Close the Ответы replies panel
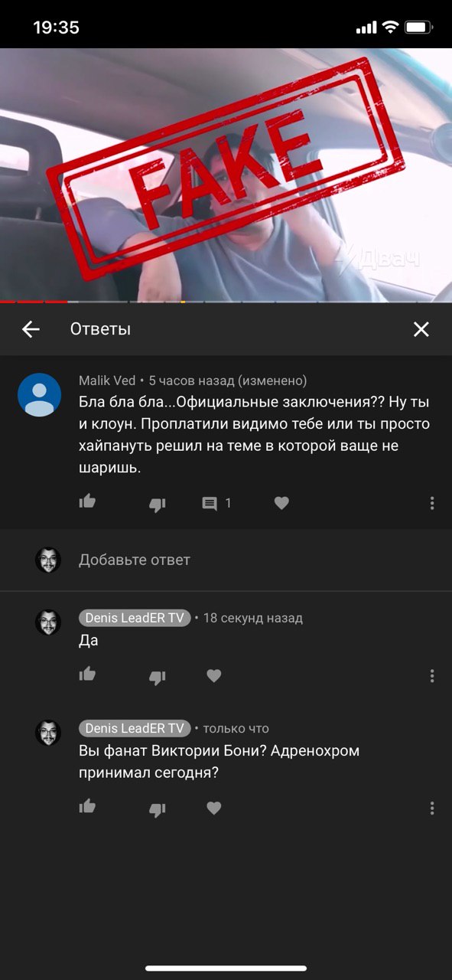The width and height of the screenshot is (452, 980). click(x=421, y=329)
